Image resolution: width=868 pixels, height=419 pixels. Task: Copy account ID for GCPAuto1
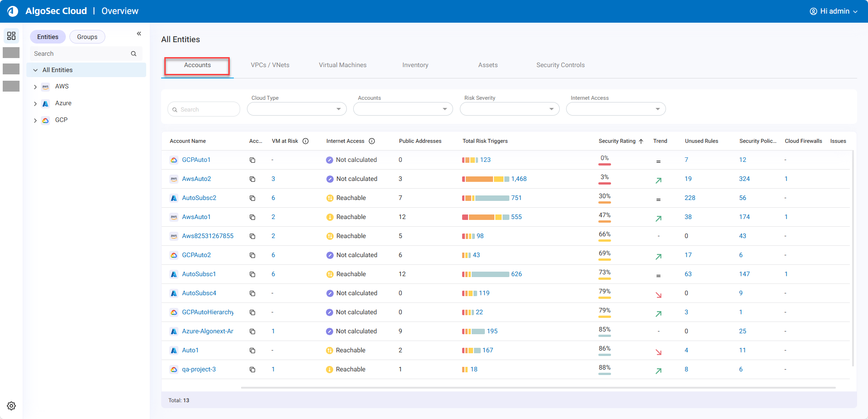click(252, 160)
